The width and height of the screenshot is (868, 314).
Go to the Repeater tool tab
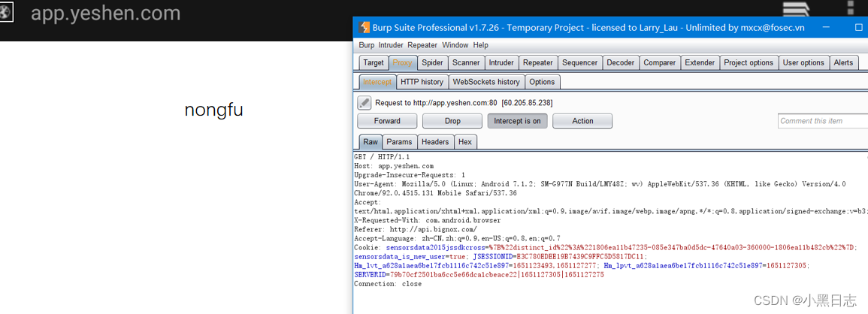pos(538,62)
